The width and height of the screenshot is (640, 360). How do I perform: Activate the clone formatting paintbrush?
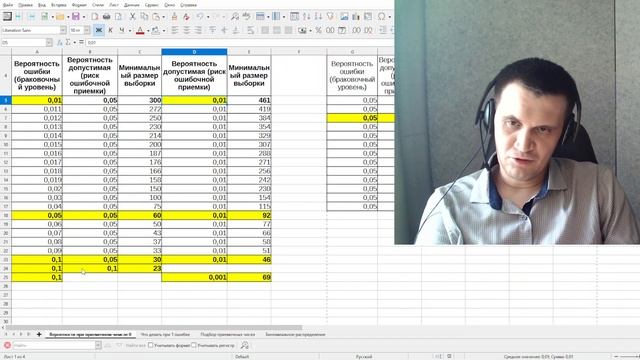175,17
